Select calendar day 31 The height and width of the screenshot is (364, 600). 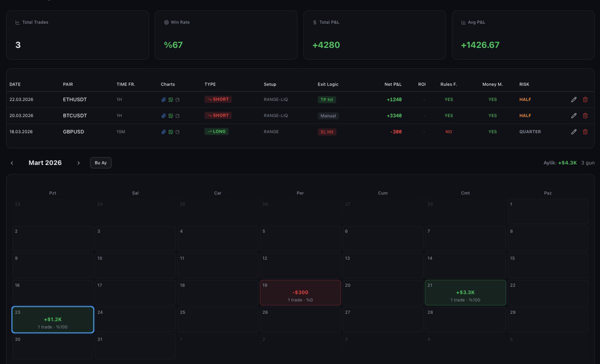pyautogui.click(x=135, y=346)
